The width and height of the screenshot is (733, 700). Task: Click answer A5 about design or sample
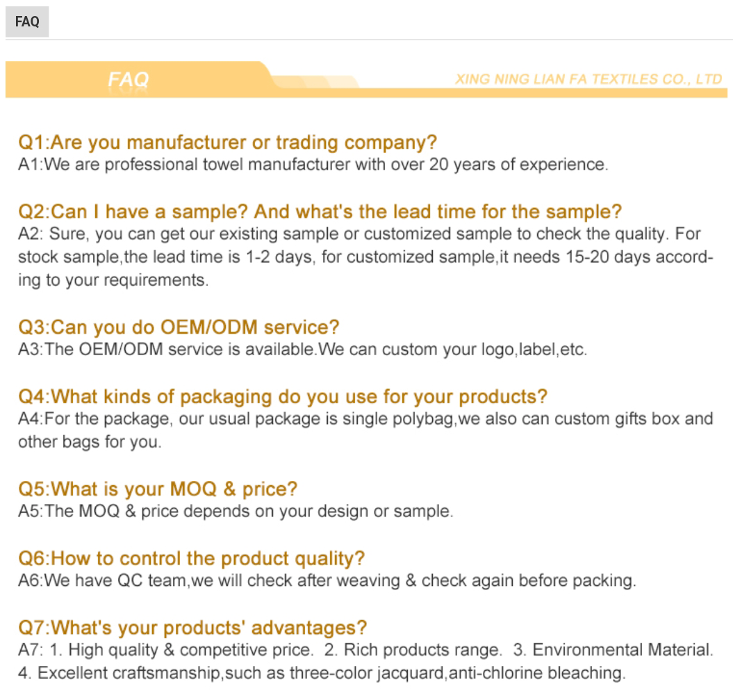(236, 512)
